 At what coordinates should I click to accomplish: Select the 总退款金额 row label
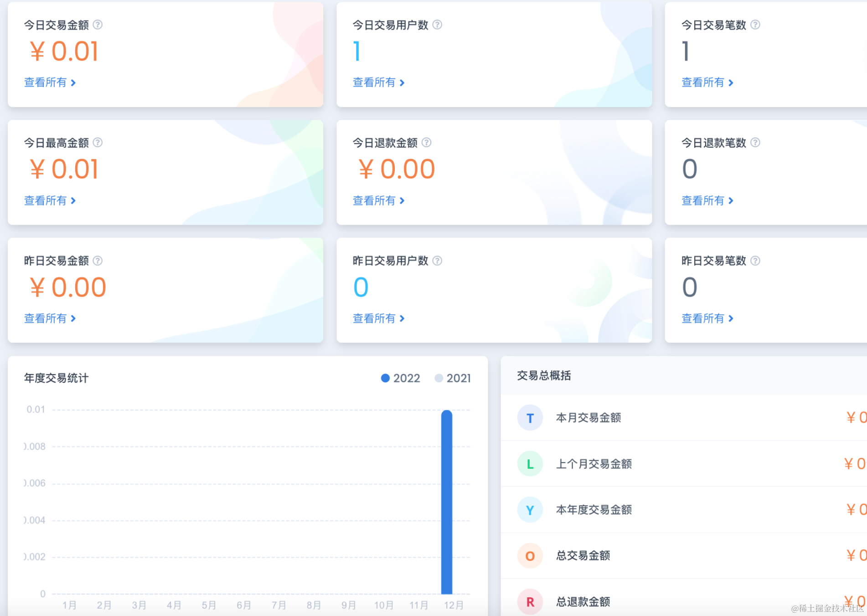(x=583, y=602)
